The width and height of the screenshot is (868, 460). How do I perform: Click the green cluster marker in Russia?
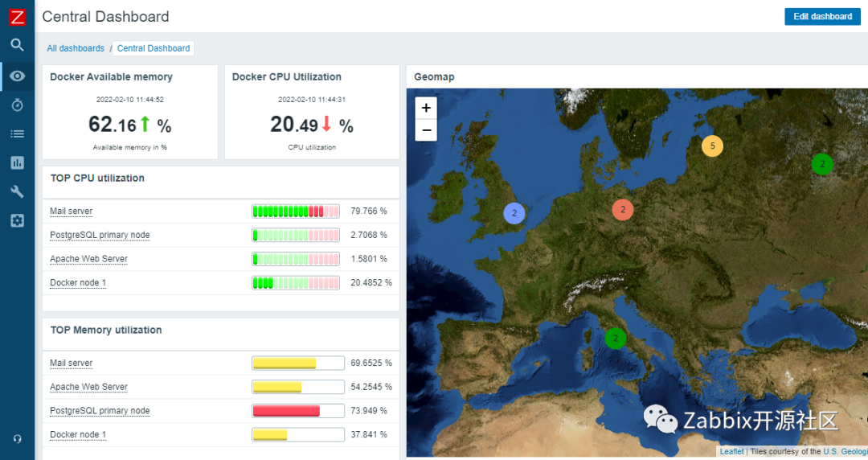point(822,164)
